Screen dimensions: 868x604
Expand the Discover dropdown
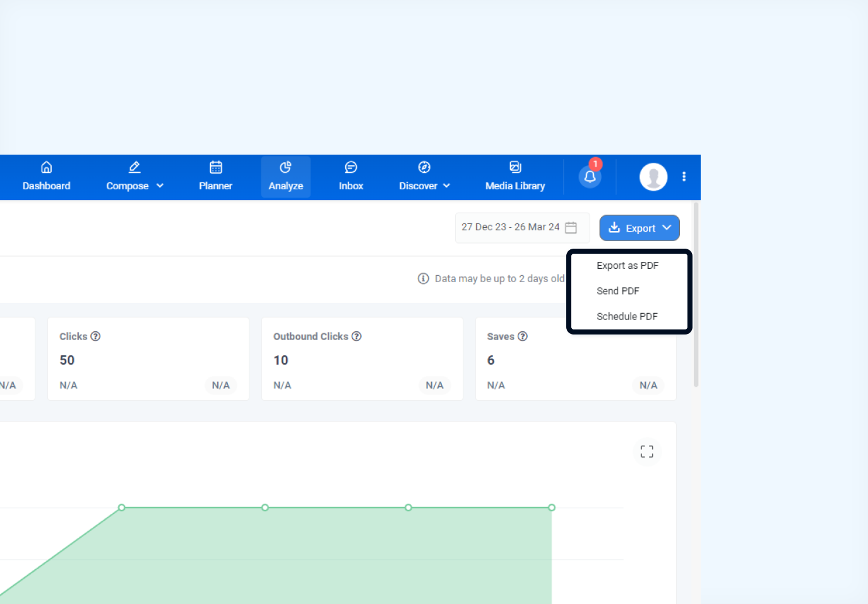point(424,177)
